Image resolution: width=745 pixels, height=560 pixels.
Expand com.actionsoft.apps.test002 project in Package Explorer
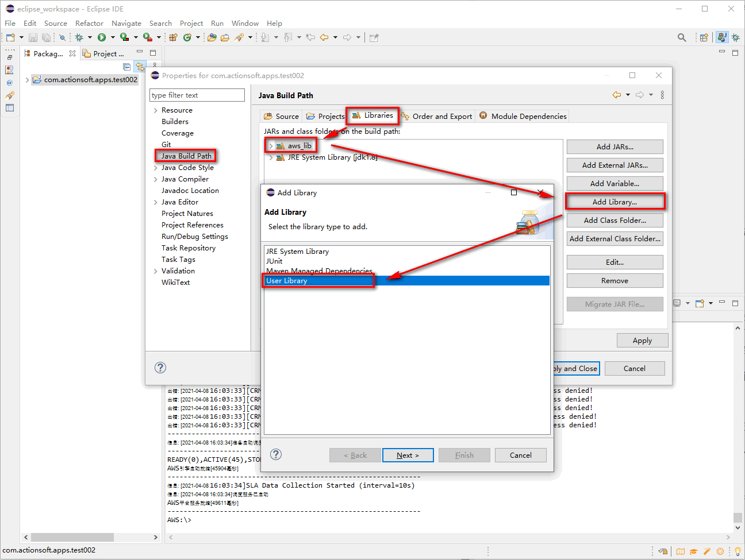pyautogui.click(x=27, y=80)
